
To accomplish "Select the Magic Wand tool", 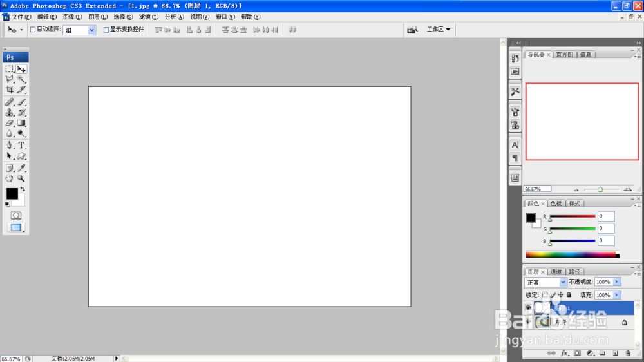I will point(21,79).
